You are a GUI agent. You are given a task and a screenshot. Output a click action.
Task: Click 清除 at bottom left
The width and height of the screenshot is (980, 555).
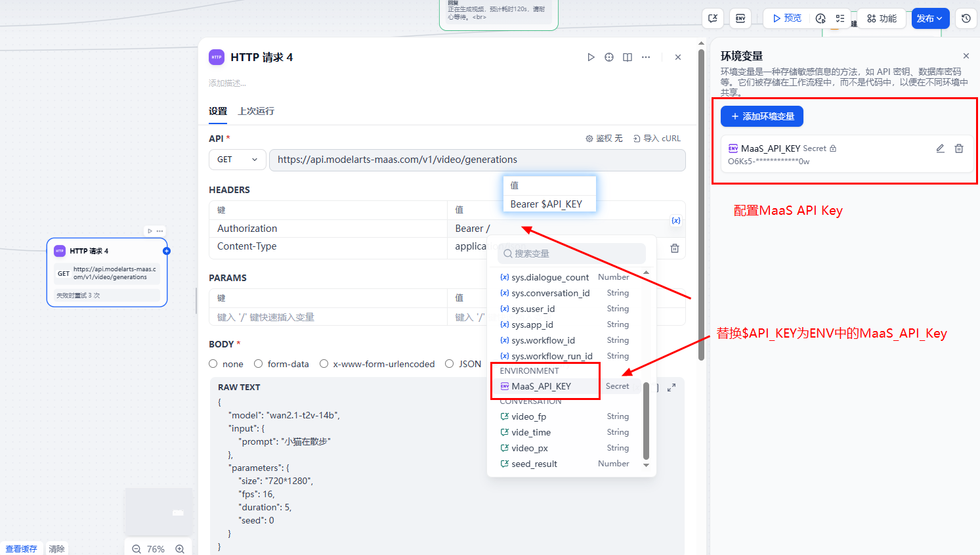point(57,549)
